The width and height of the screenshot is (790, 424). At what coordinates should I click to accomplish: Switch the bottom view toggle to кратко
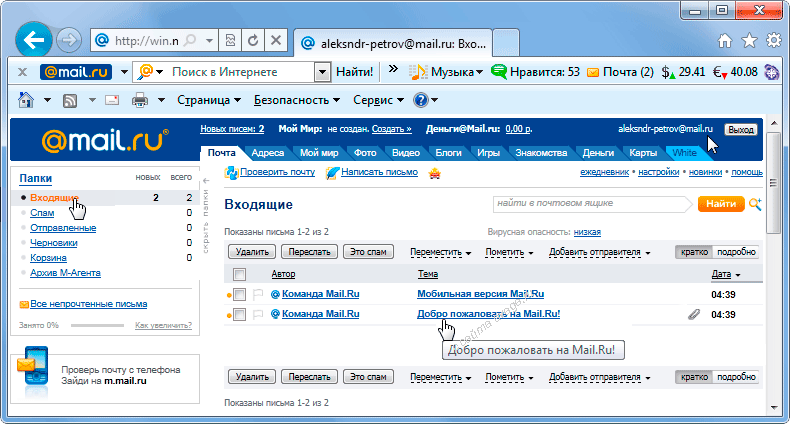coord(694,377)
